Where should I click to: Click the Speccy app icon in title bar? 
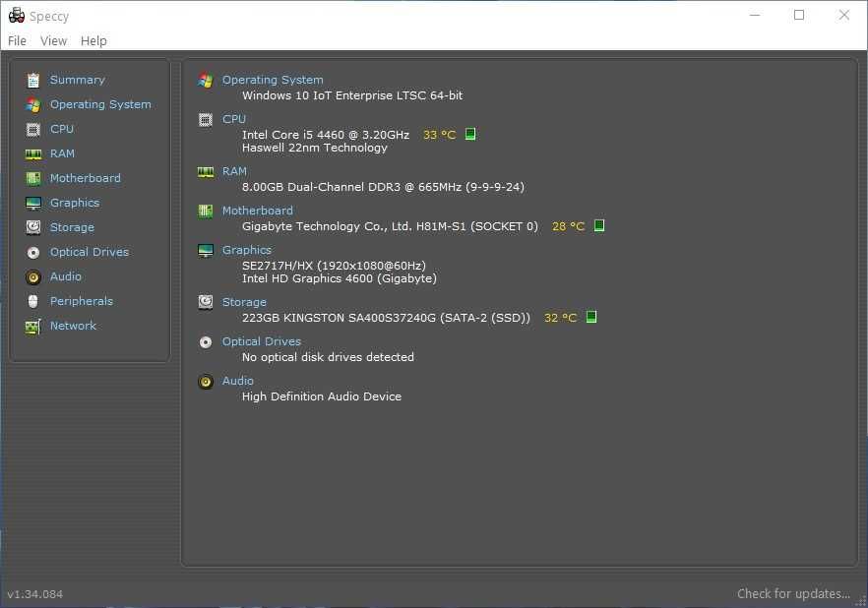[x=17, y=16]
